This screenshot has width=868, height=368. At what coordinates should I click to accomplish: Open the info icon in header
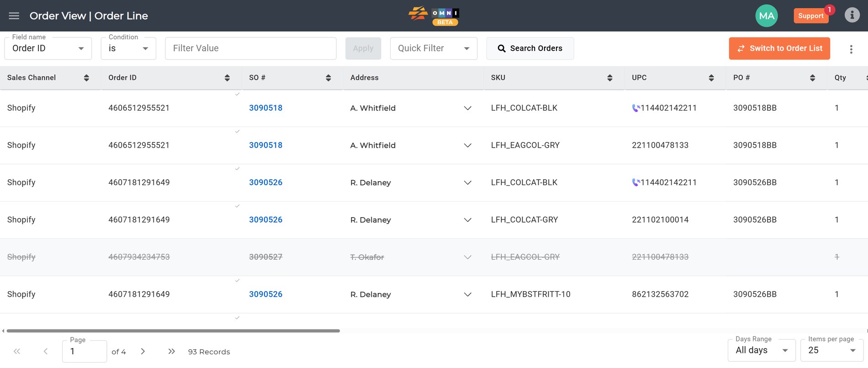pos(852,15)
